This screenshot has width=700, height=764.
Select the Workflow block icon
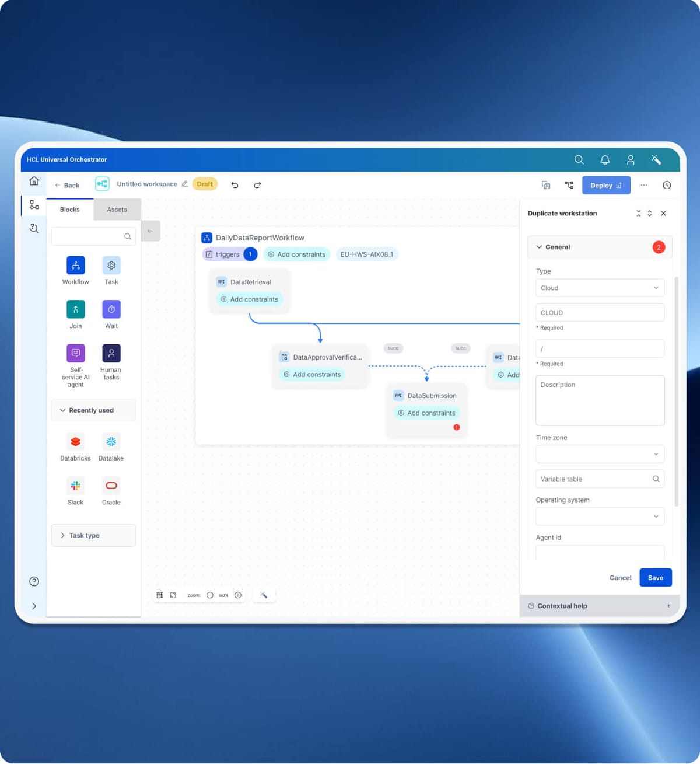75,266
